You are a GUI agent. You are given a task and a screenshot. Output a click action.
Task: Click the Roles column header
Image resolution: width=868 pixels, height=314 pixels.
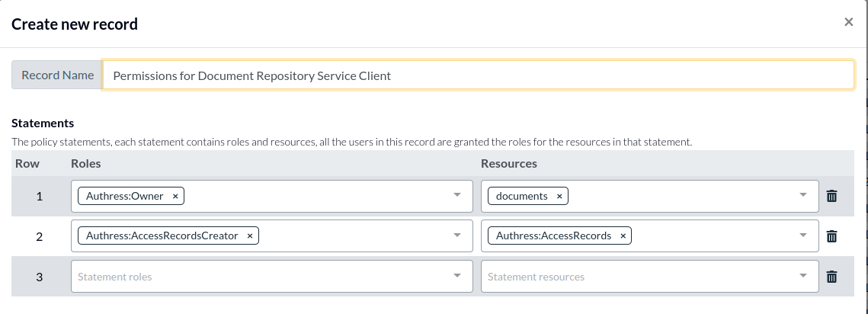click(85, 163)
